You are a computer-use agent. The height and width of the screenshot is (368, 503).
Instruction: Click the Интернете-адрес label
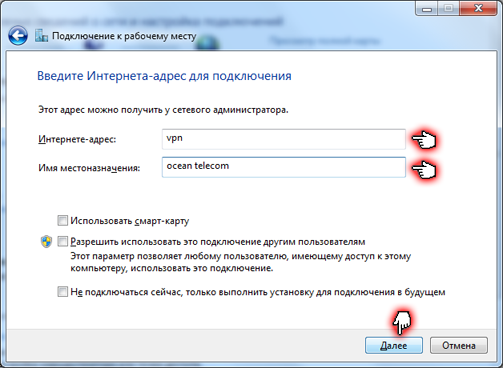(x=77, y=139)
